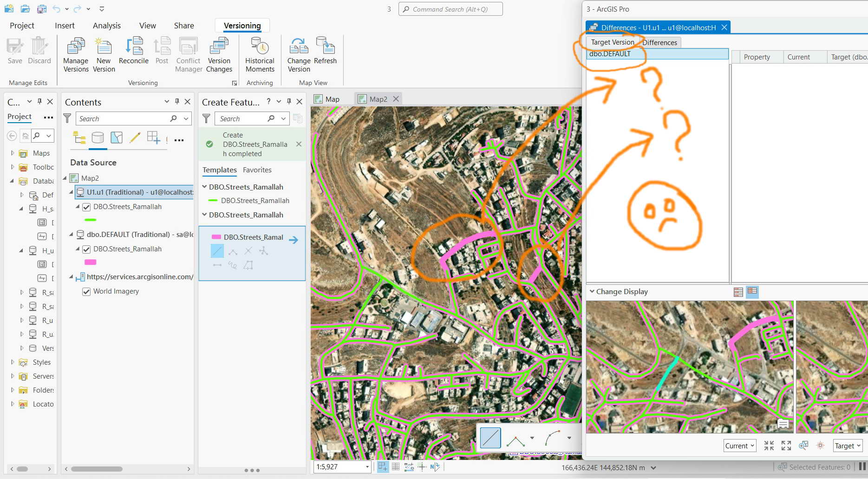This screenshot has height=479, width=868.
Task: Open active template arrow for DBO.Streets_Ramal
Action: [294, 240]
